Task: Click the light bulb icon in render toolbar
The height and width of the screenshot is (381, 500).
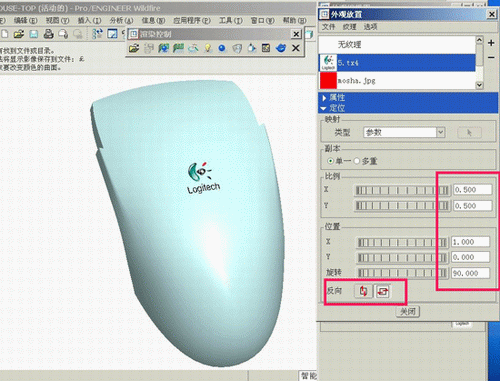Action: point(208,48)
